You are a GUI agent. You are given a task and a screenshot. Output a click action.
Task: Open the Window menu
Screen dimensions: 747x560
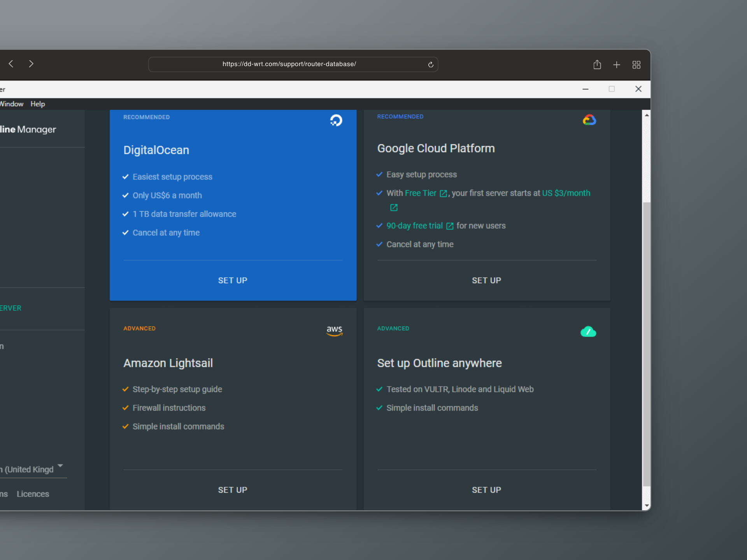tap(12, 104)
